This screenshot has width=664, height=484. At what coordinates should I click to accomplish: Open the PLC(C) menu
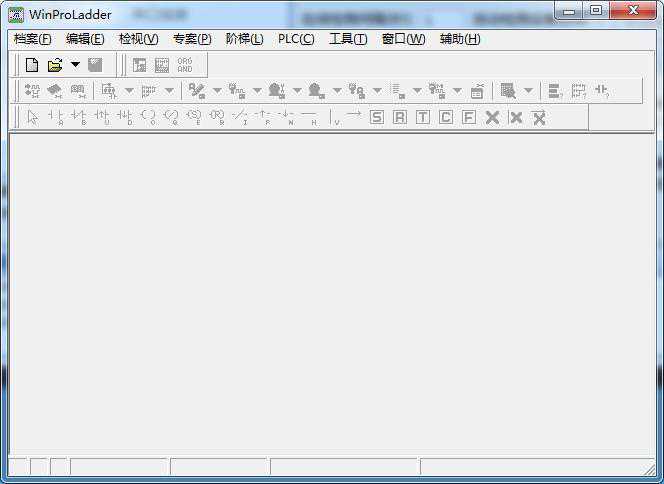coord(296,39)
